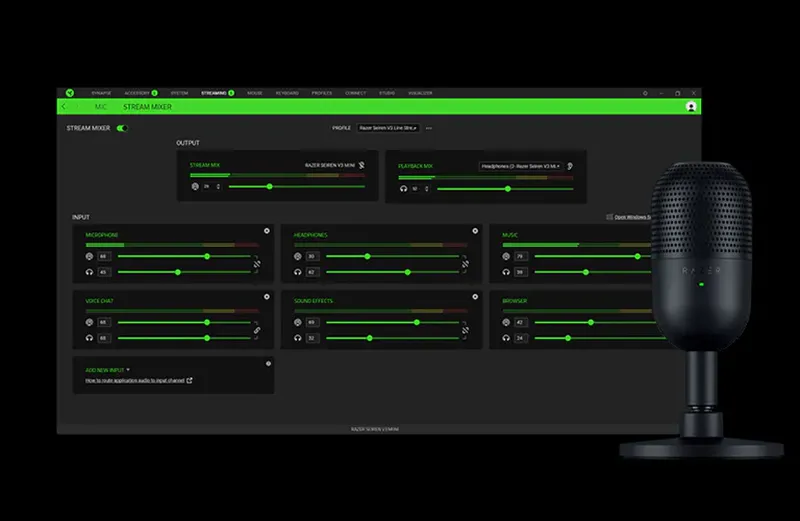Switch to the Streaming tab

[215, 92]
